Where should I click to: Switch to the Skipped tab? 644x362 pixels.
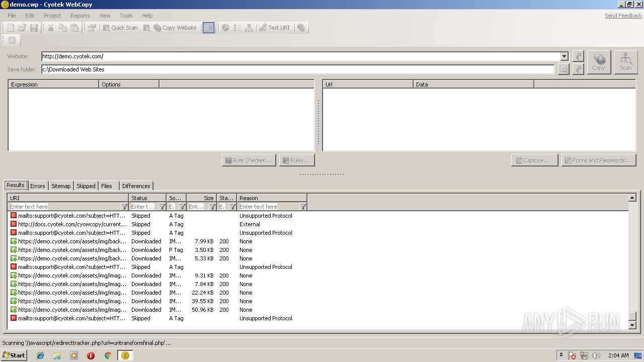point(86,186)
